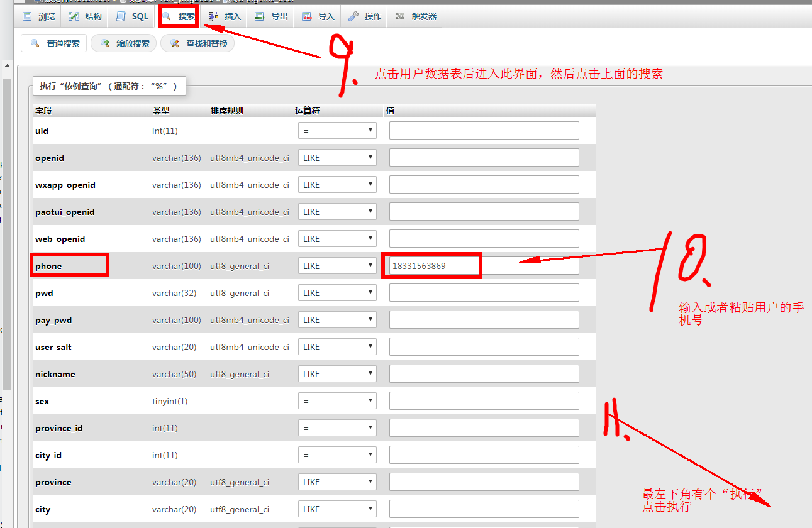The height and width of the screenshot is (528, 812).
Task: Click the wrench icon on 操作 tab
Action: click(353, 16)
